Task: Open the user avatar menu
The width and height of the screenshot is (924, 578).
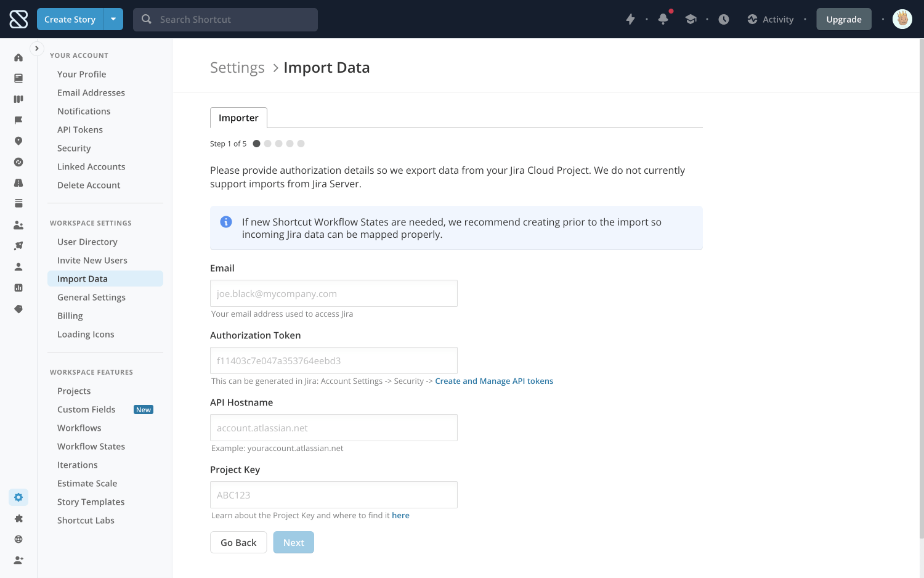Action: pos(902,19)
